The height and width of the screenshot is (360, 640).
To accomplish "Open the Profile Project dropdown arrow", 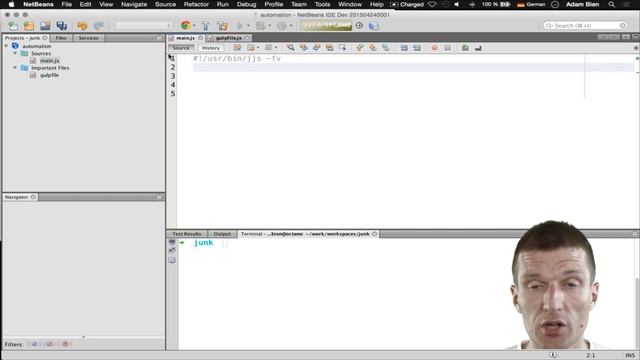I will coord(291,26).
